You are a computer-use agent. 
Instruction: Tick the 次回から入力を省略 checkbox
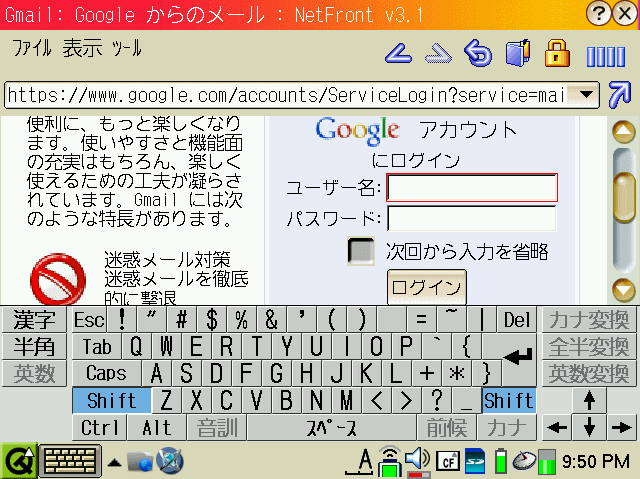pos(361,251)
